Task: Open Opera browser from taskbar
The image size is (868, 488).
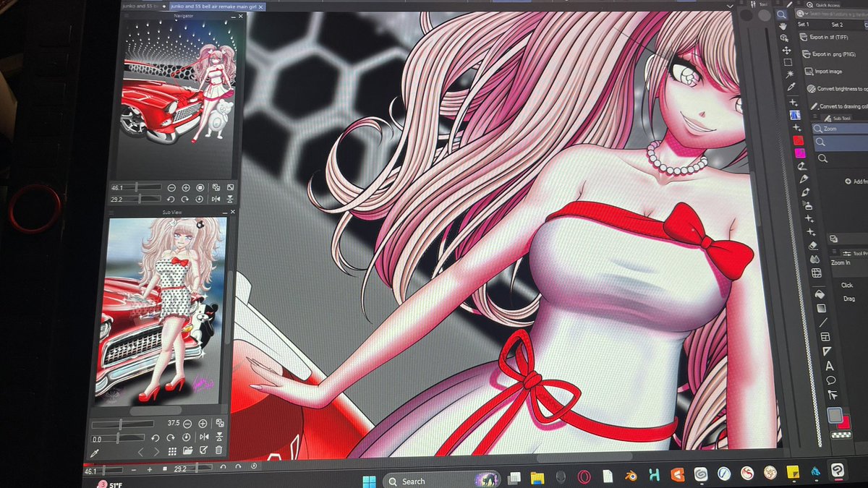Action: [584, 477]
